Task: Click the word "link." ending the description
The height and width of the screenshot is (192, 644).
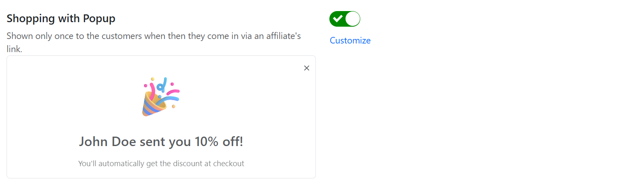Action: pyautogui.click(x=14, y=50)
